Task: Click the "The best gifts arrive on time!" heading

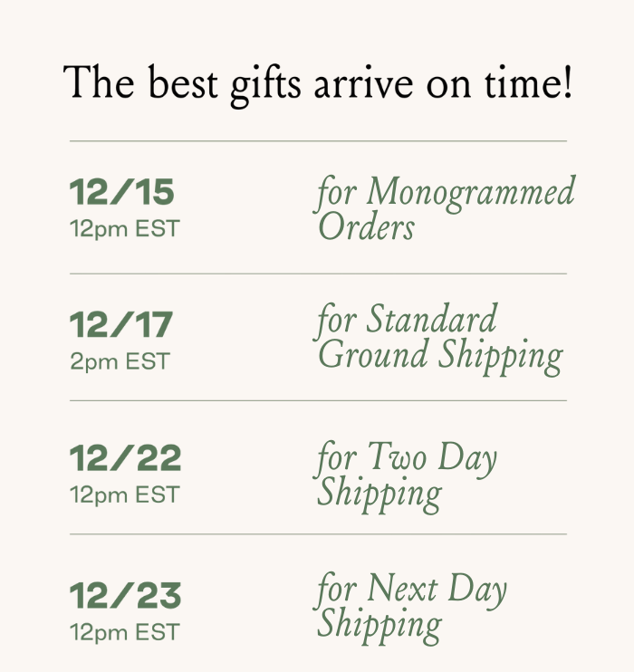Action: pos(317,82)
